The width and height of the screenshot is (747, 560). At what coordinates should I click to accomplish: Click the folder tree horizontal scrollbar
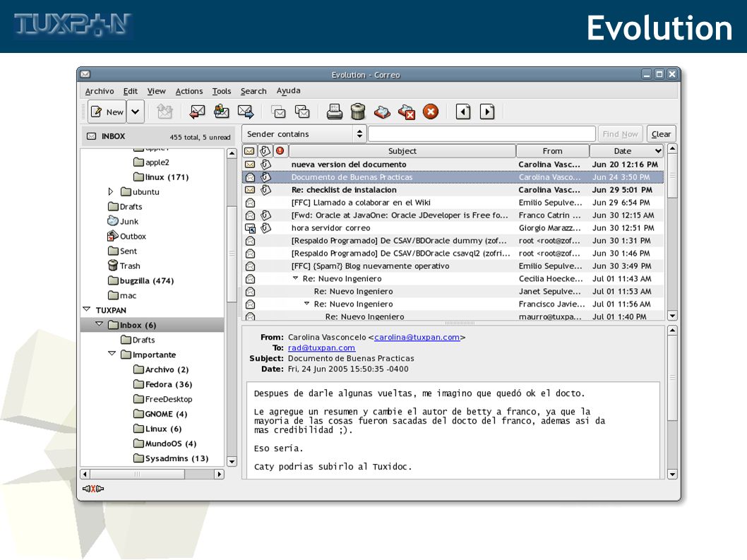(152, 475)
